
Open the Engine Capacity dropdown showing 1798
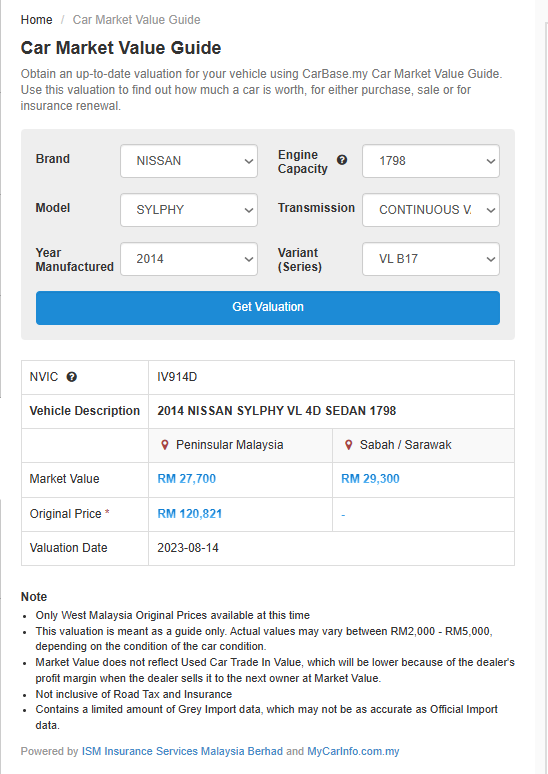pyautogui.click(x=431, y=161)
